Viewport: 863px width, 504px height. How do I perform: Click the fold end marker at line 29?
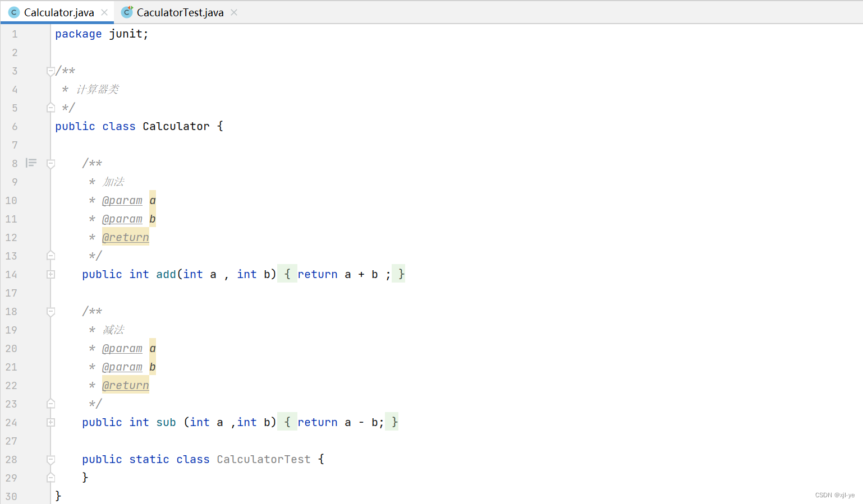(x=51, y=478)
